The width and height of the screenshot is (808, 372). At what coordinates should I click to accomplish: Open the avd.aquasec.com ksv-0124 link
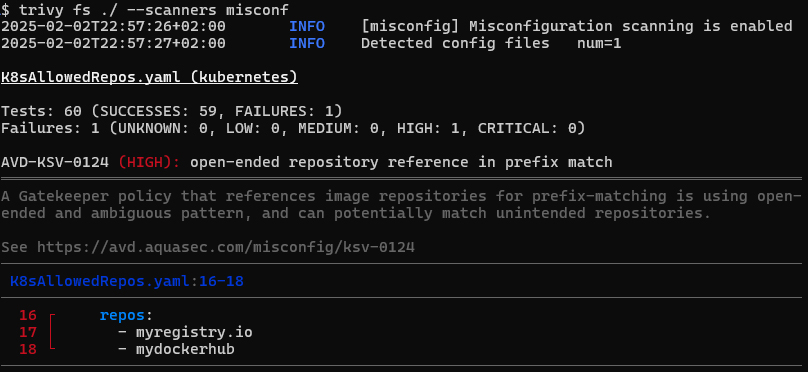(226, 247)
